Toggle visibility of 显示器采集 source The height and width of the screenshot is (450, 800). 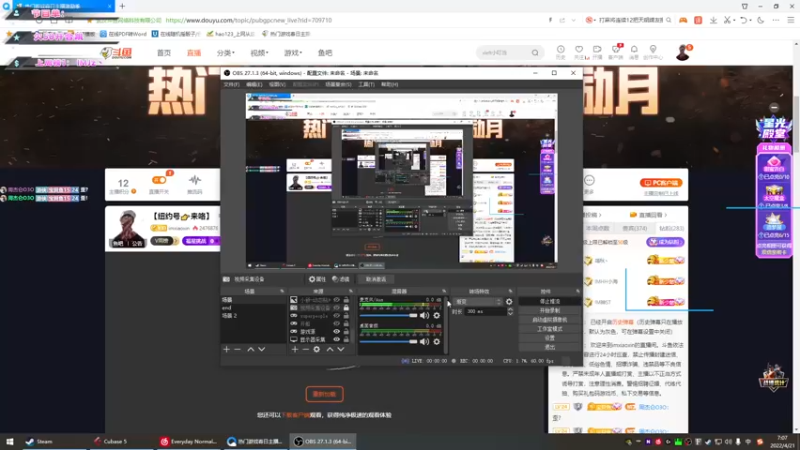pos(336,339)
